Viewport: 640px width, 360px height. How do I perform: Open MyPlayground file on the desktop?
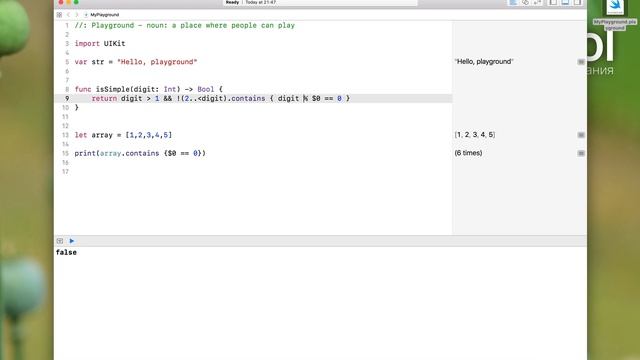(x=615, y=15)
